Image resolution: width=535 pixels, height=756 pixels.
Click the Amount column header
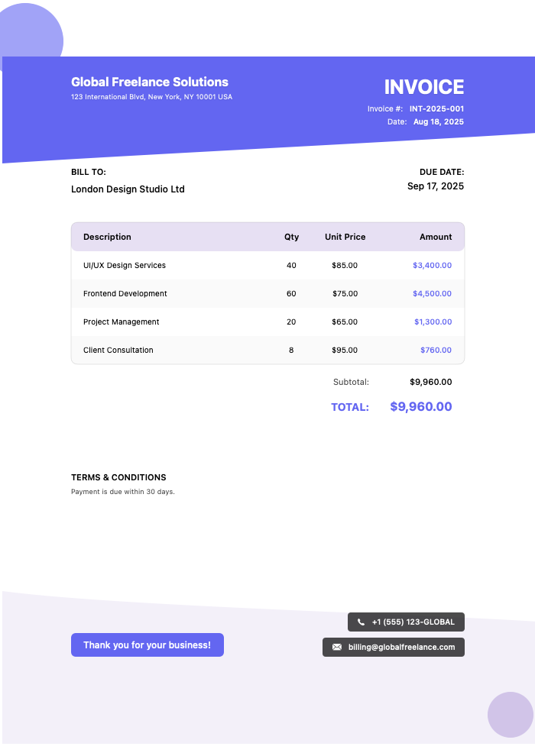[436, 237]
